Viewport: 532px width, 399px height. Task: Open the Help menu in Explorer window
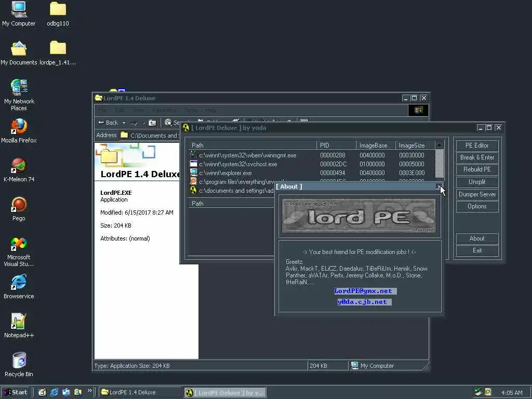point(211,110)
